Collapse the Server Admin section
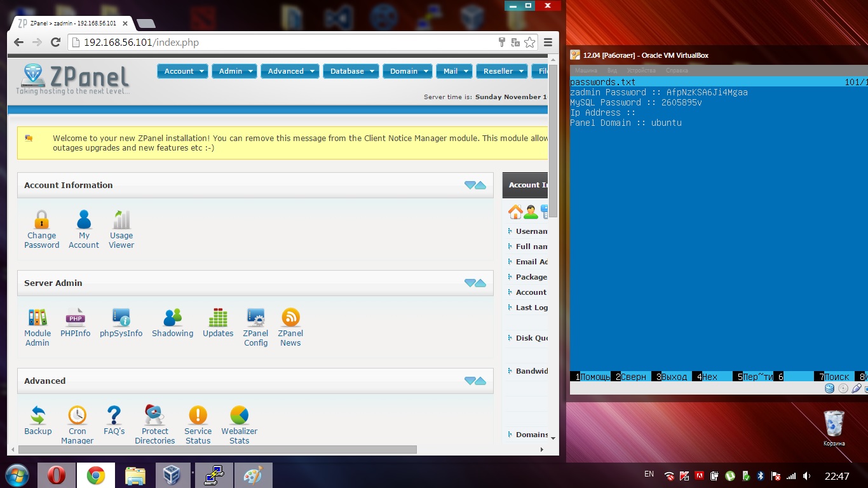The height and width of the screenshot is (488, 868). [475, 283]
